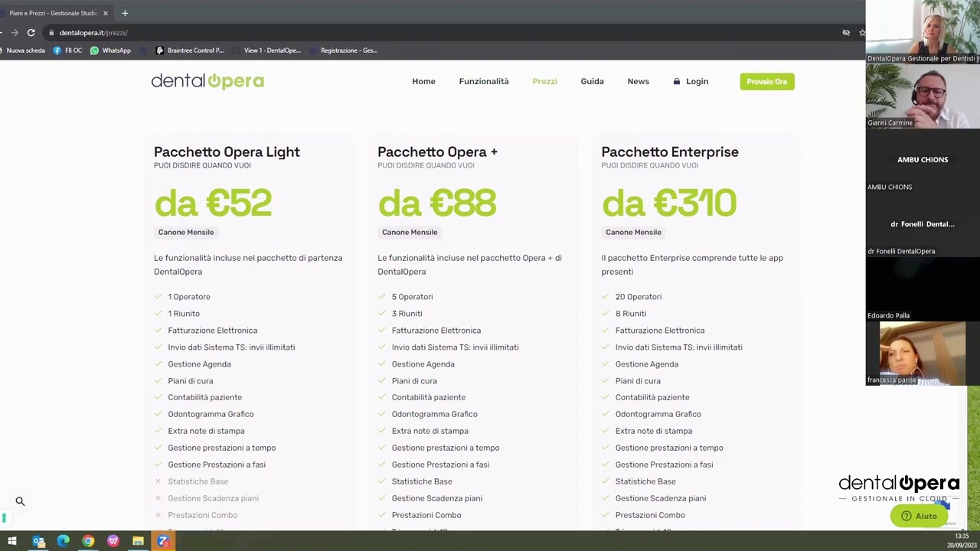This screenshot has width=980, height=551.
Task: Click the 'da €310' price
Action: coord(669,204)
